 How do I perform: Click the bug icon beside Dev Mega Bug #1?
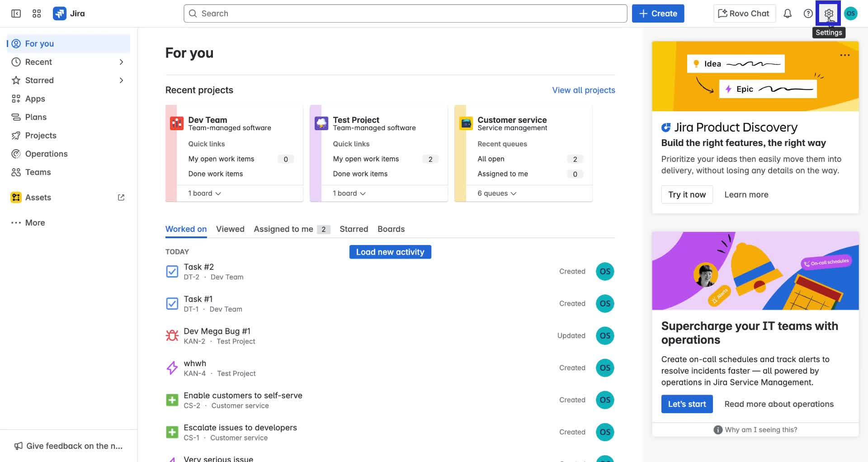pyautogui.click(x=172, y=335)
